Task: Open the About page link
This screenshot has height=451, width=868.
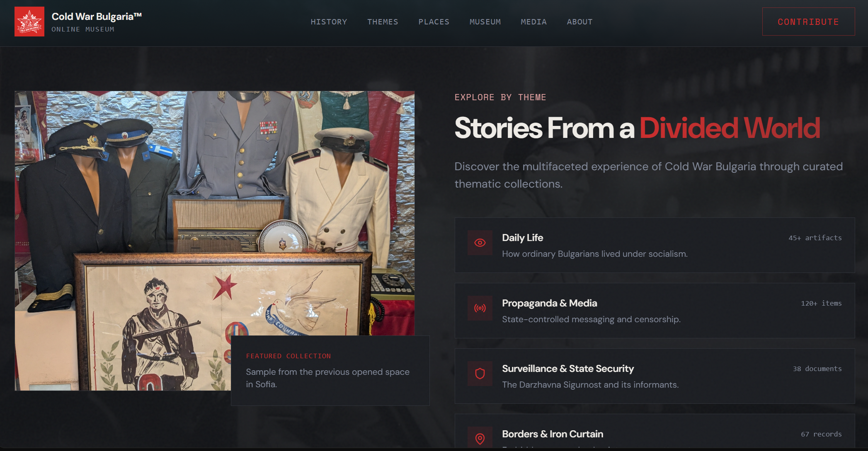Action: pos(579,22)
